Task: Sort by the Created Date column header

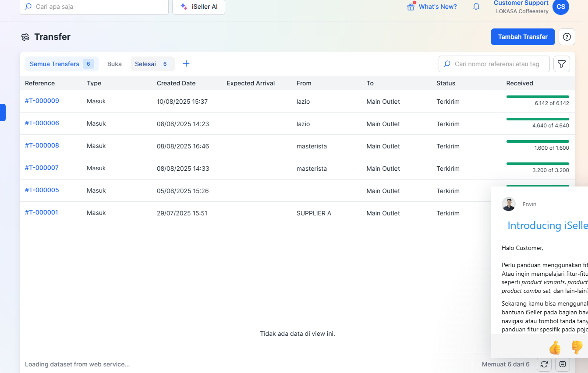Action: pos(176,83)
